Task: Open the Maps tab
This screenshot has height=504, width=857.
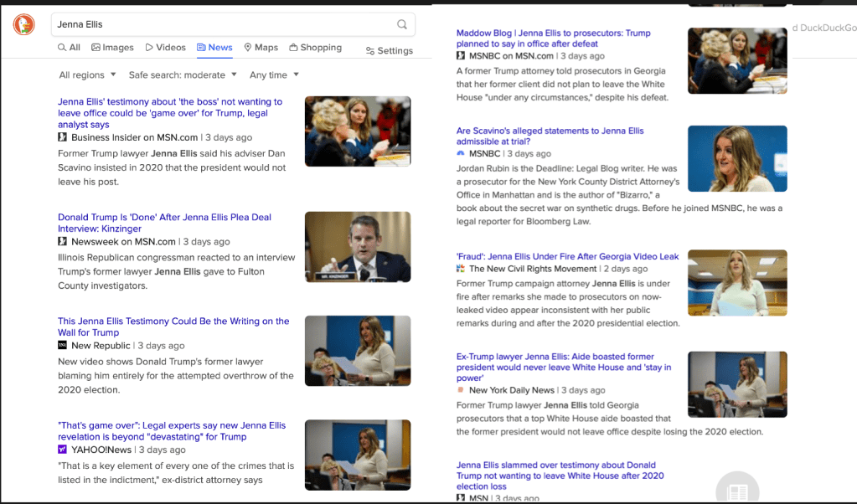Action: [261, 48]
